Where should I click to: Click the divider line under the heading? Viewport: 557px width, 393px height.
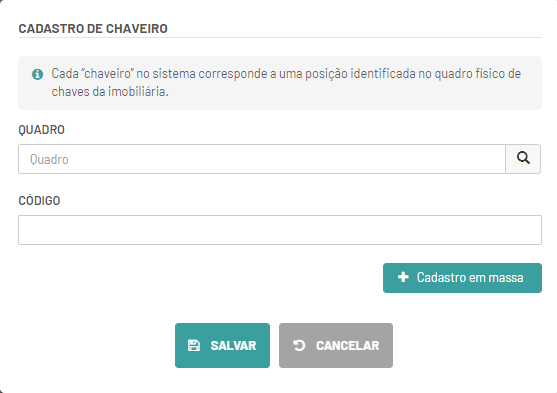(x=280, y=37)
